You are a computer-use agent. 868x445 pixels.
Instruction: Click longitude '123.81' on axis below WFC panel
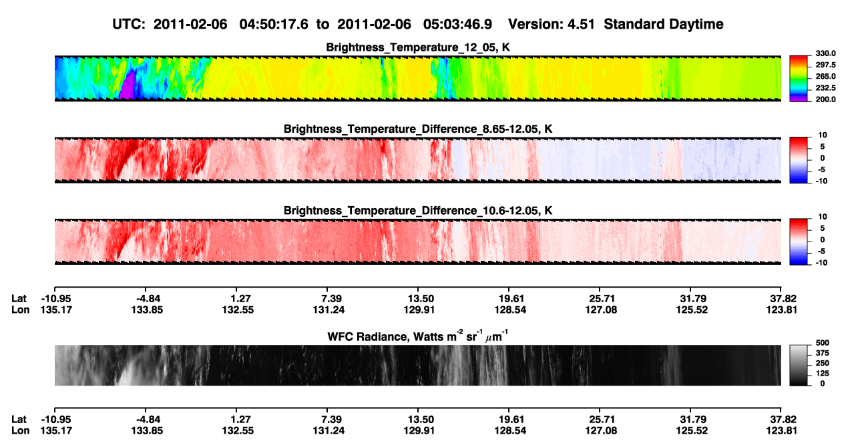tap(783, 431)
